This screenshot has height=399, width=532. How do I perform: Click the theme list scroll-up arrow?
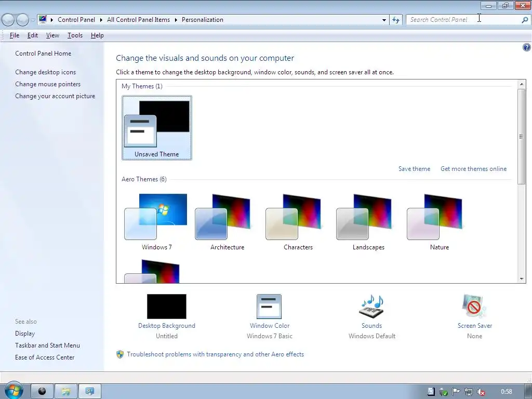(522, 84)
